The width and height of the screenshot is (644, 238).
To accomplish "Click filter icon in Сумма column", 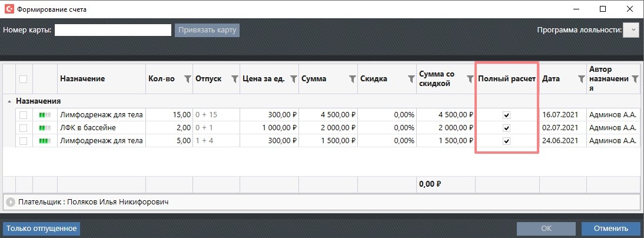I will [351, 79].
